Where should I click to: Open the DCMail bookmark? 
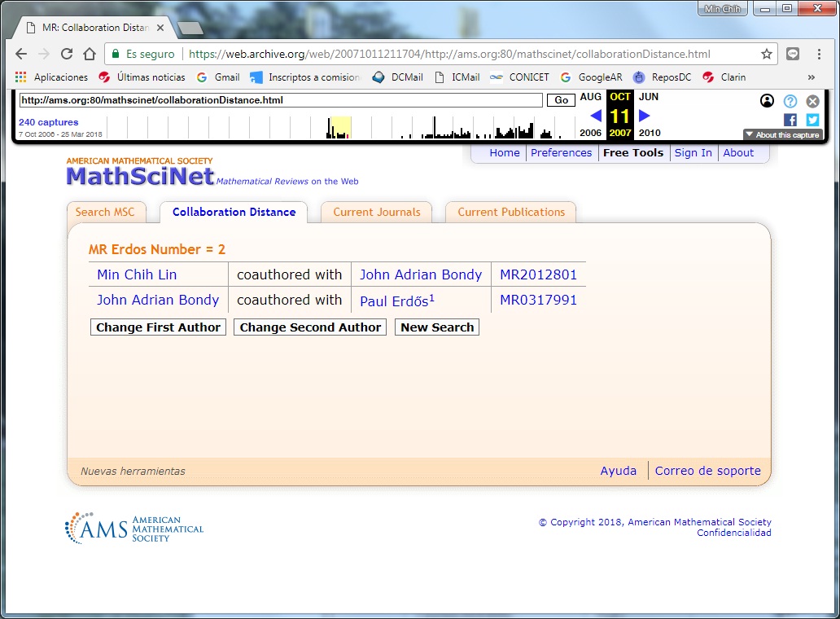pyautogui.click(x=397, y=77)
